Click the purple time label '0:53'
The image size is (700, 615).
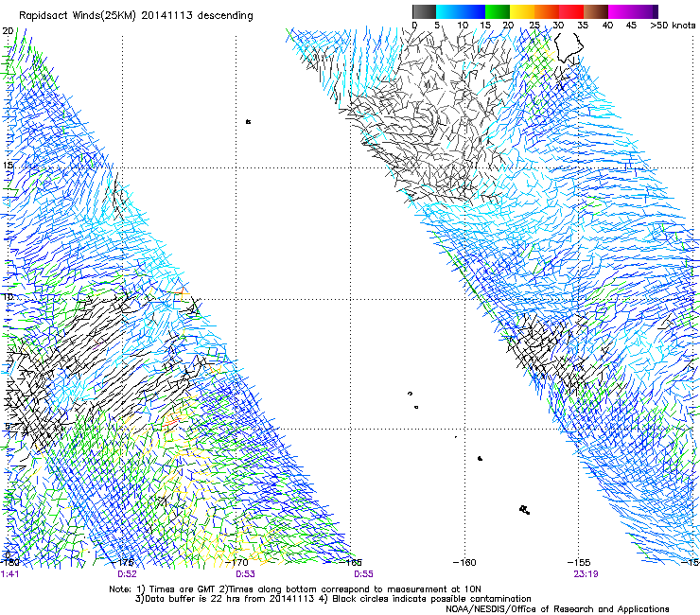pos(245,574)
